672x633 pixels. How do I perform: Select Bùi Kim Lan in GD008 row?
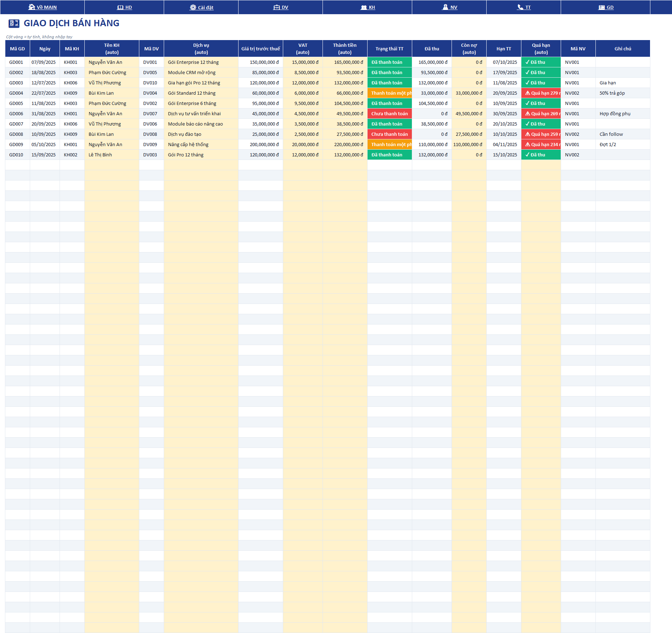click(112, 134)
